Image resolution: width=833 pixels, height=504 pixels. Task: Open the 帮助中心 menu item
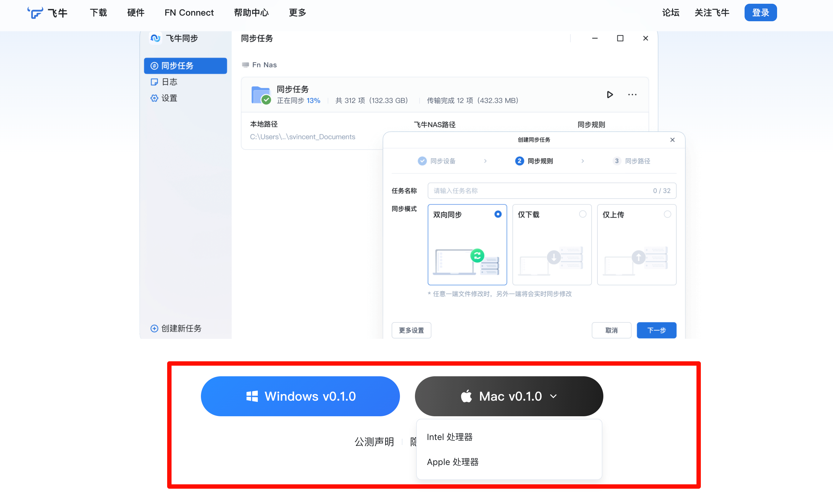(251, 13)
